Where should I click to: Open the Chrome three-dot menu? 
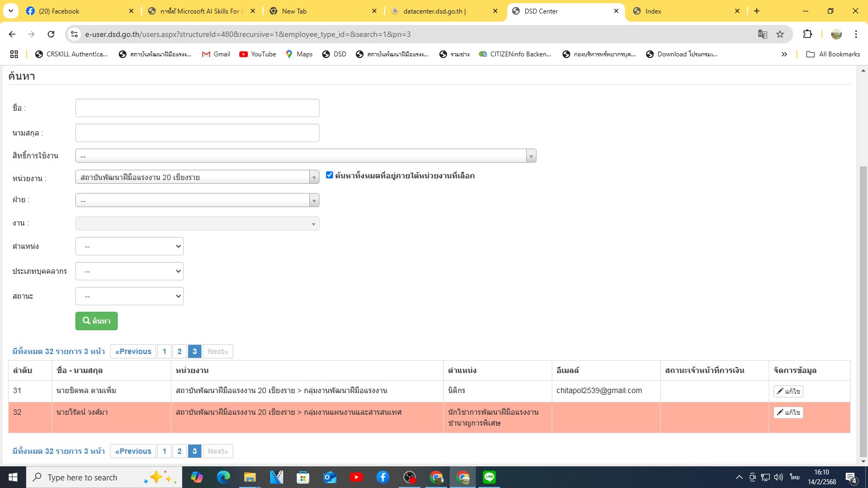856,34
